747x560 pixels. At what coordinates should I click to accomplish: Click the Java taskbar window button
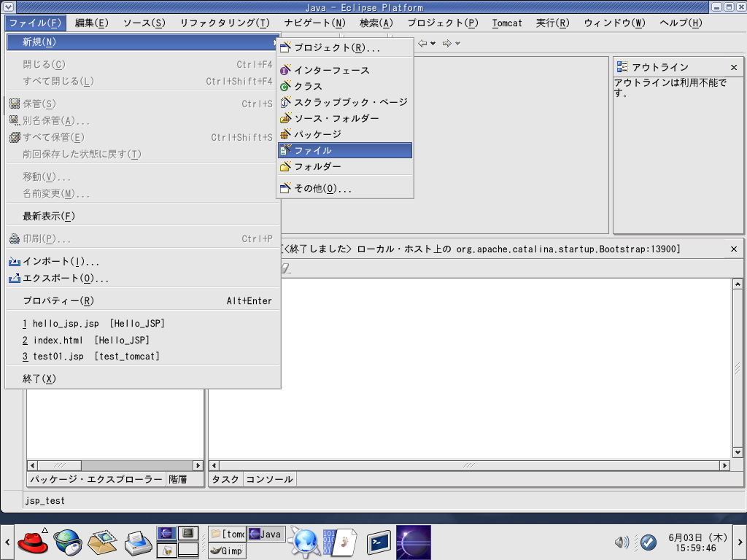(x=266, y=534)
